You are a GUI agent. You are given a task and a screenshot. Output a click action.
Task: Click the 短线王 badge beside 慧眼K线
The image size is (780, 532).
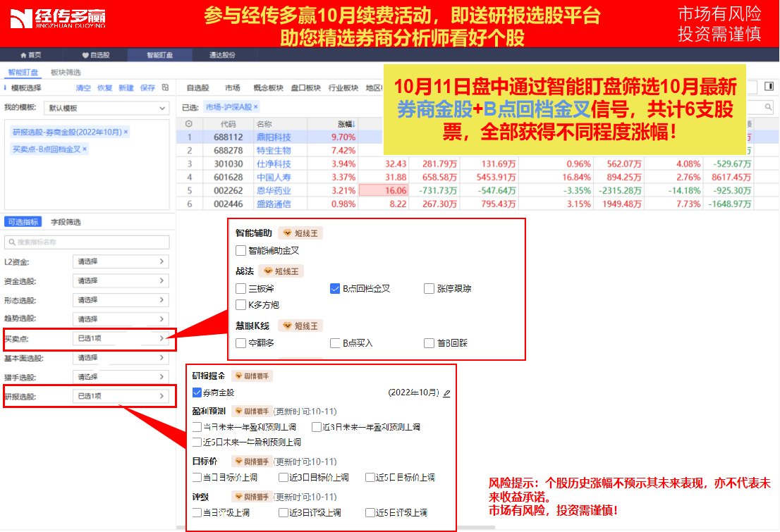click(300, 326)
